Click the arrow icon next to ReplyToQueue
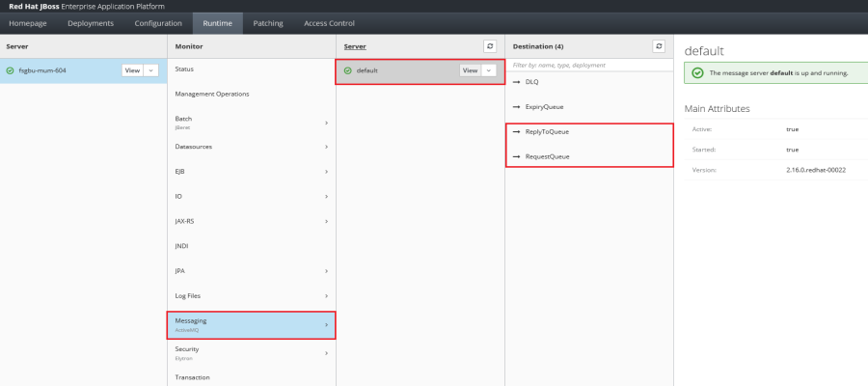 point(517,132)
